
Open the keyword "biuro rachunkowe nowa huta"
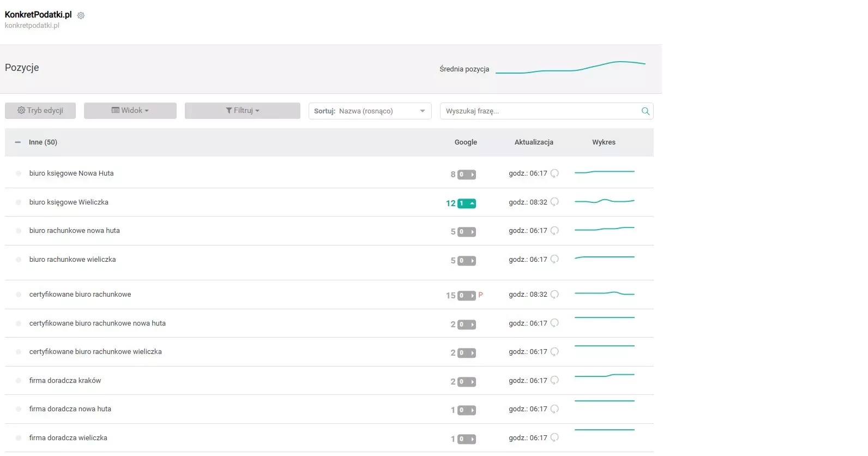tap(75, 231)
